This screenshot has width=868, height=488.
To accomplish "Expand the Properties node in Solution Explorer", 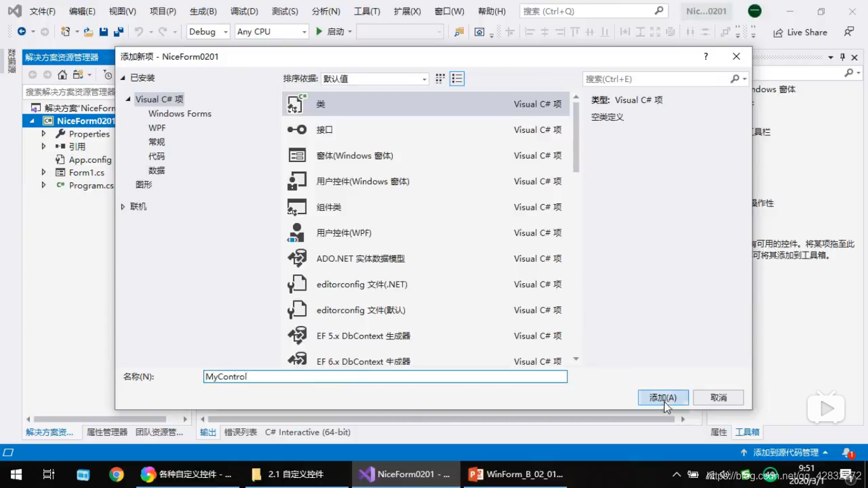I will [43, 134].
